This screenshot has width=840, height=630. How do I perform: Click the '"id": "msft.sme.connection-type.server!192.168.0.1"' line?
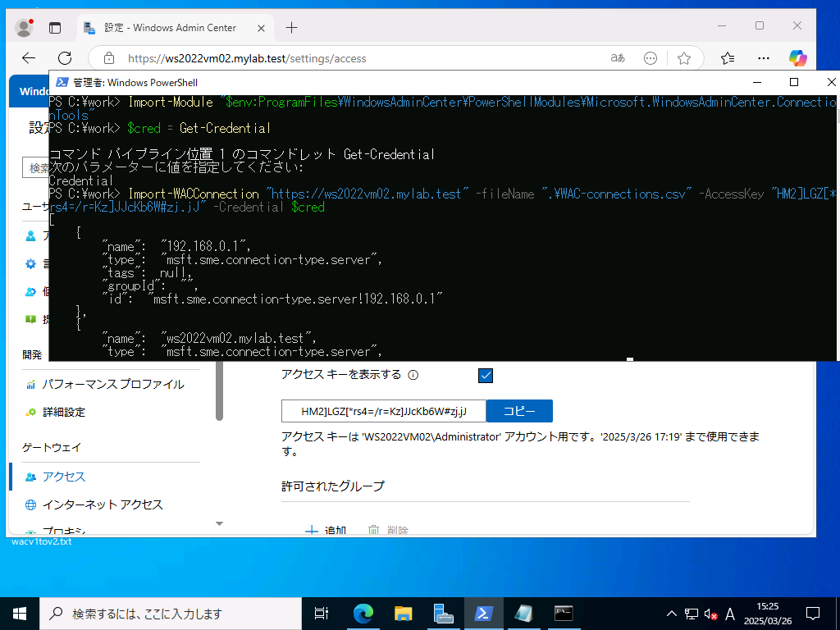pos(272,299)
